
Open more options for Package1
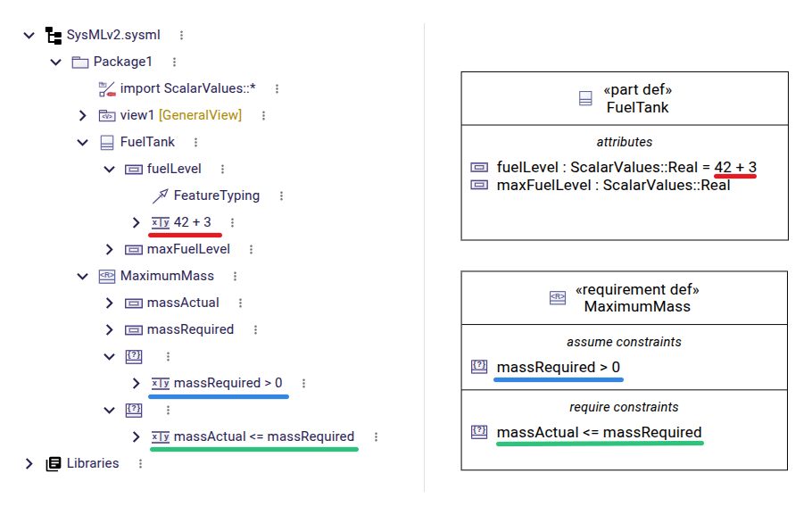coord(175,62)
